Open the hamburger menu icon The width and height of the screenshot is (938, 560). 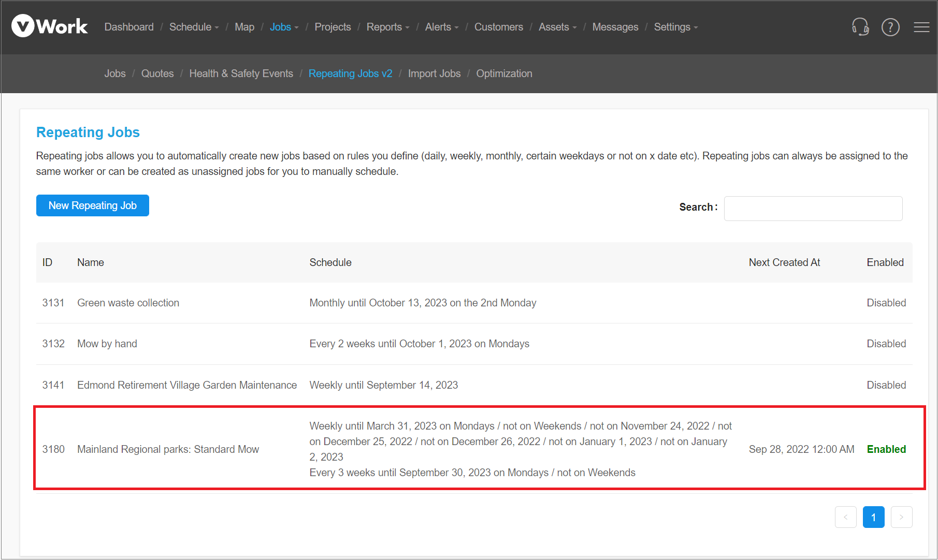tap(921, 27)
